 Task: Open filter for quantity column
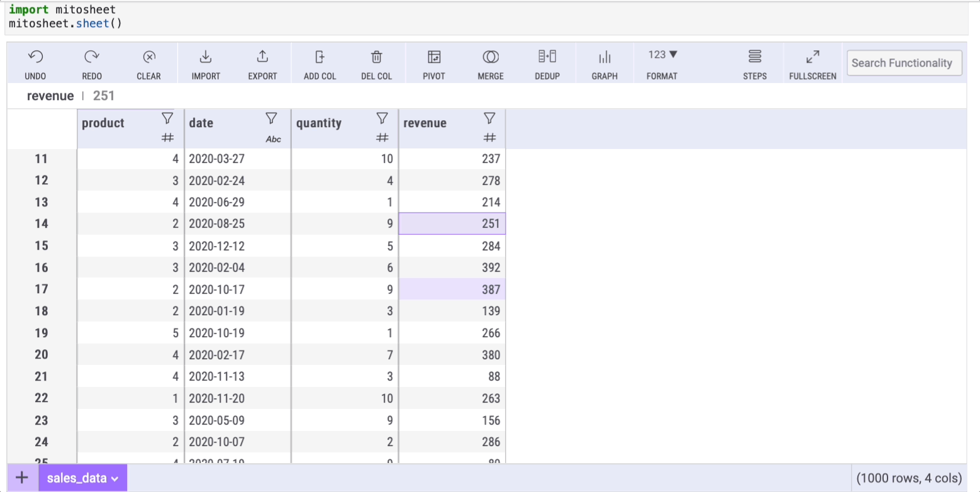(x=382, y=118)
